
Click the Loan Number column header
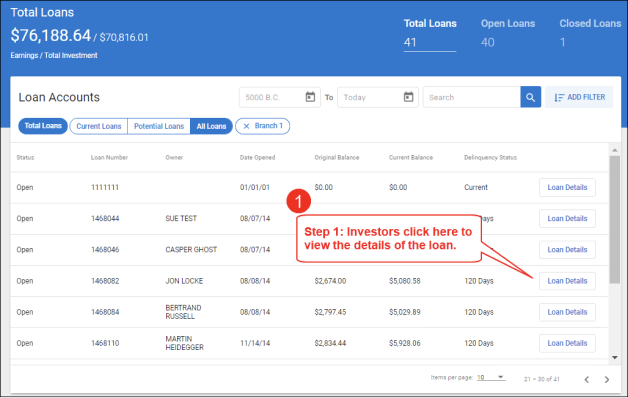tap(109, 157)
